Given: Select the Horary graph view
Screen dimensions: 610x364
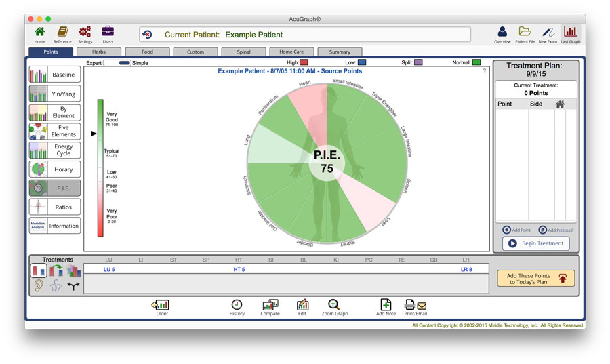Looking at the screenshot, I should click(55, 169).
